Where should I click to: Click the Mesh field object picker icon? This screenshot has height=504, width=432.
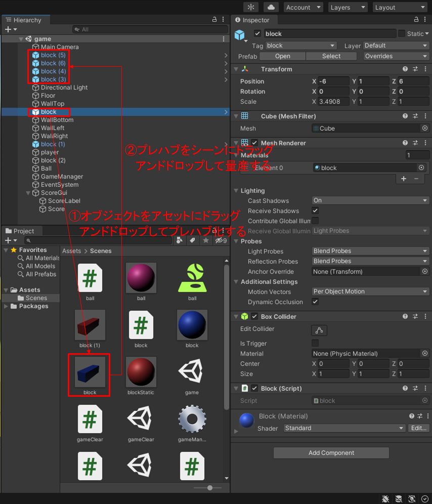point(424,129)
